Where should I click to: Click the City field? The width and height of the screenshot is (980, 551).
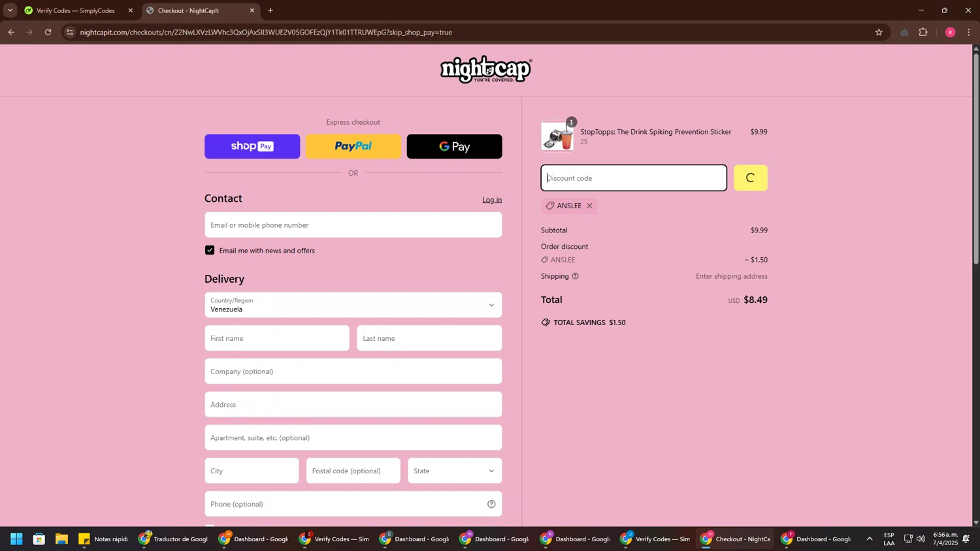[252, 471]
